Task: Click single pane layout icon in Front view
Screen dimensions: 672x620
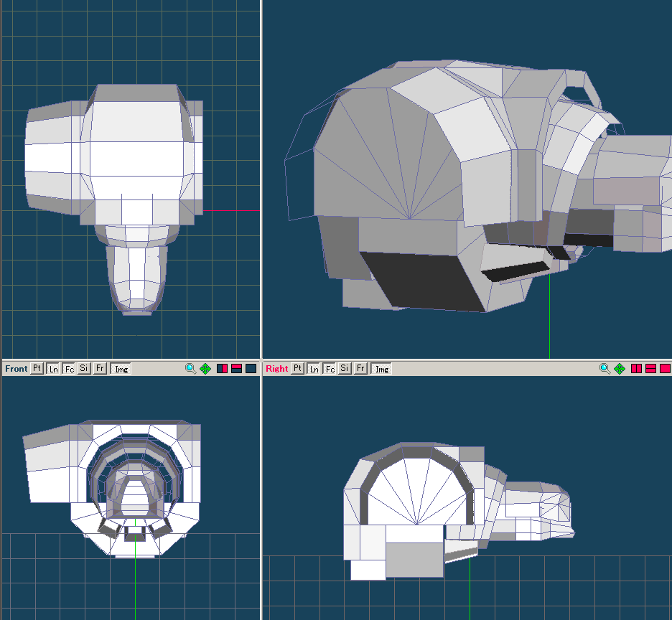Action: (251, 368)
